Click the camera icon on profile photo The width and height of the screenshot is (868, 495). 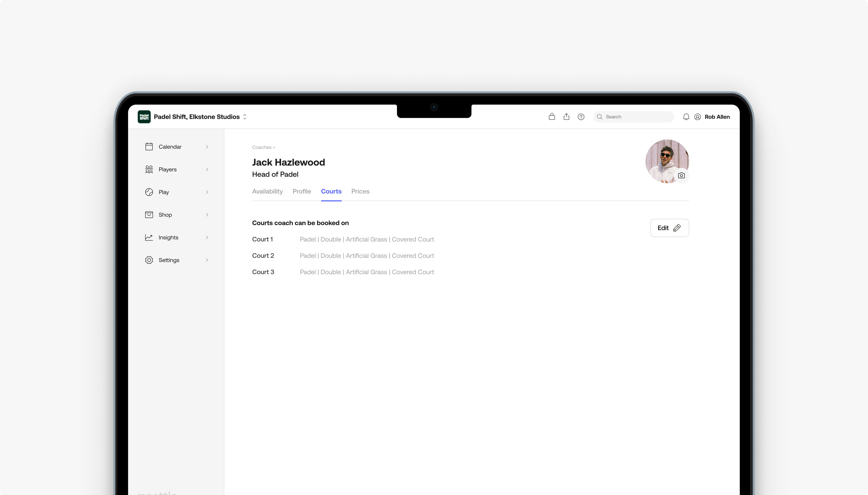point(681,175)
